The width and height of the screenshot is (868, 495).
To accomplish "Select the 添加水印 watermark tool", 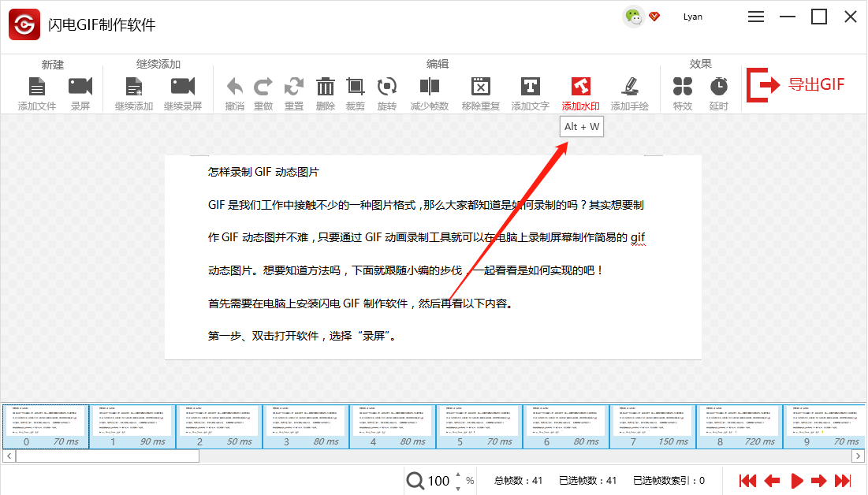I will click(581, 87).
